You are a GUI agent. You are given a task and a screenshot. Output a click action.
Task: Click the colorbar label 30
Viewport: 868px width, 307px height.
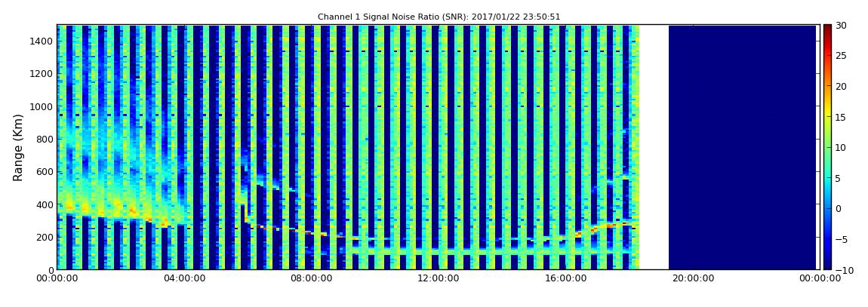(842, 26)
